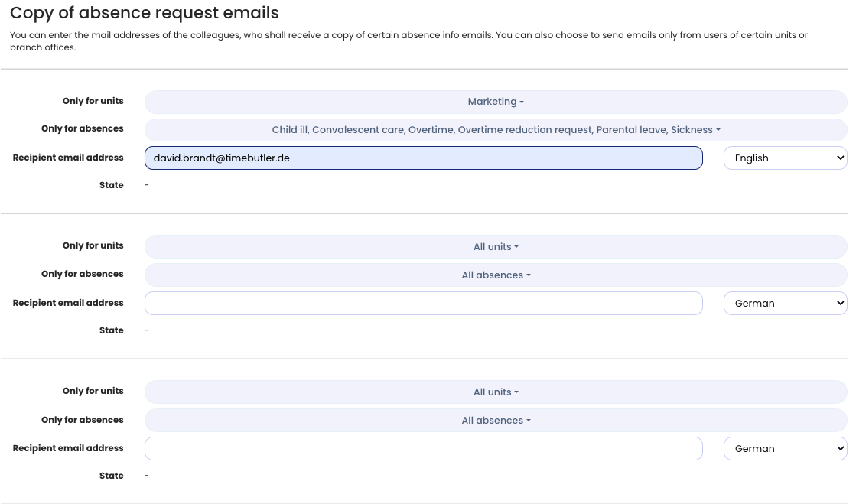Click the caret icon on the absences list
The width and height of the screenshot is (856, 504).
(x=717, y=129)
